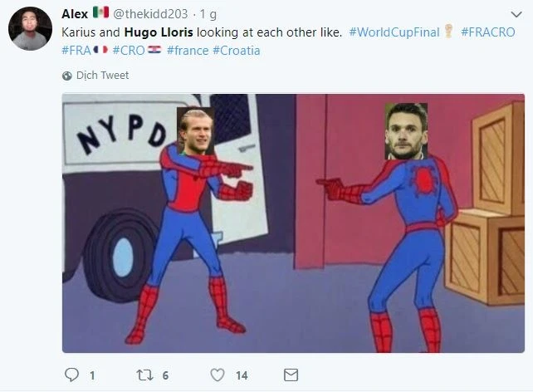Open the #france hashtag

click(188, 51)
